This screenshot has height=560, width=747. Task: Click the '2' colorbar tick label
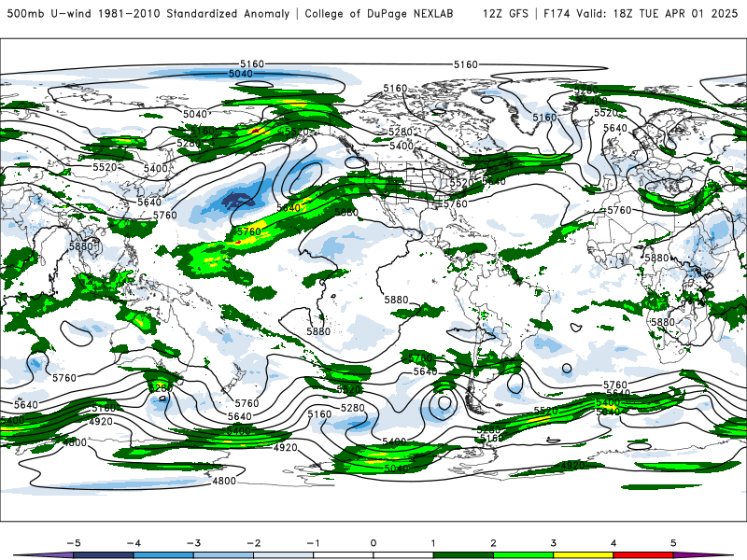point(494,543)
